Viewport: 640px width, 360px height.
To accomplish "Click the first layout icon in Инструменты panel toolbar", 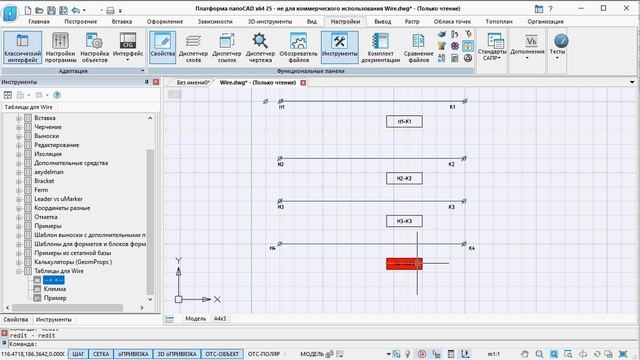I will [x=8, y=95].
